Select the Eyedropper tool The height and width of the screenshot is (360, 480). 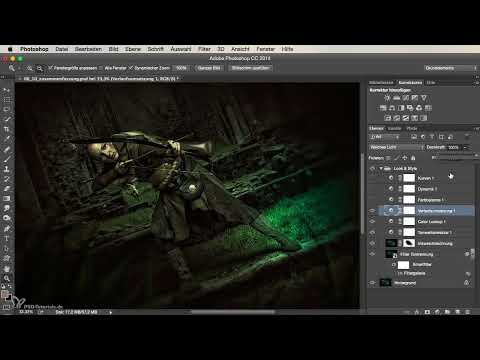tap(6, 139)
